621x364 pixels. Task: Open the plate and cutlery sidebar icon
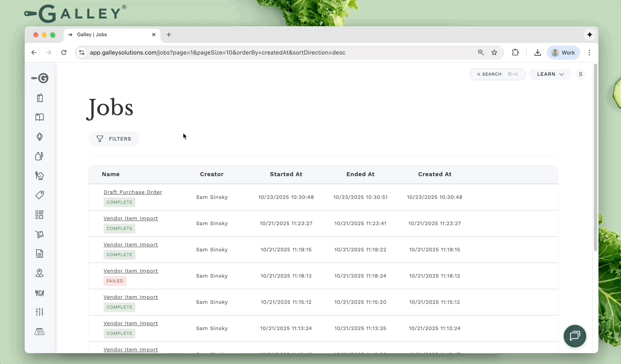coord(40,293)
